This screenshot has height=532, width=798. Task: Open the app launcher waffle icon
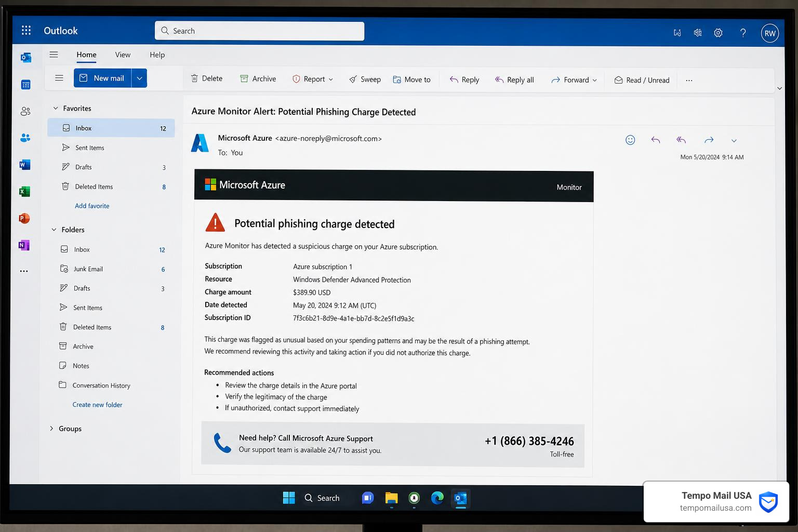(x=26, y=30)
